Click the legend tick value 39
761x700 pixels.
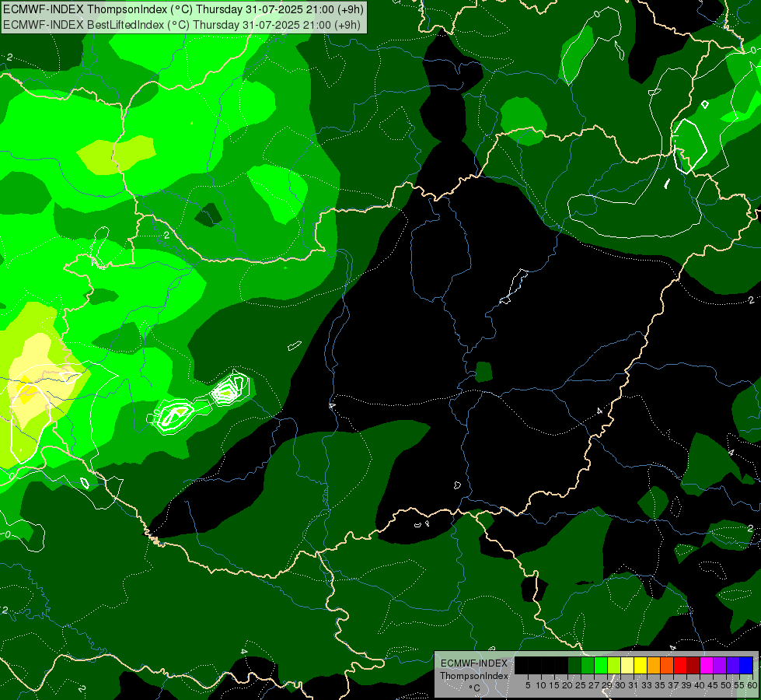(686, 685)
